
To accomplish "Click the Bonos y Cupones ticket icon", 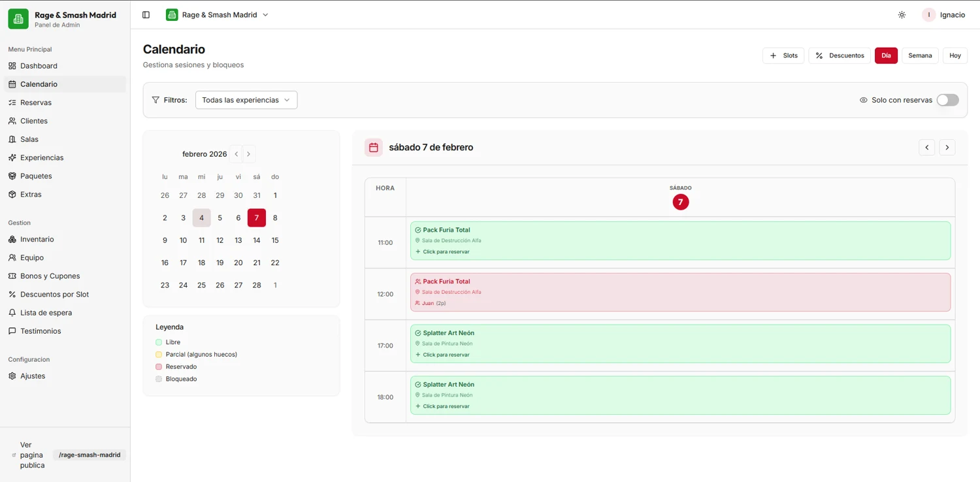I will [x=12, y=276].
